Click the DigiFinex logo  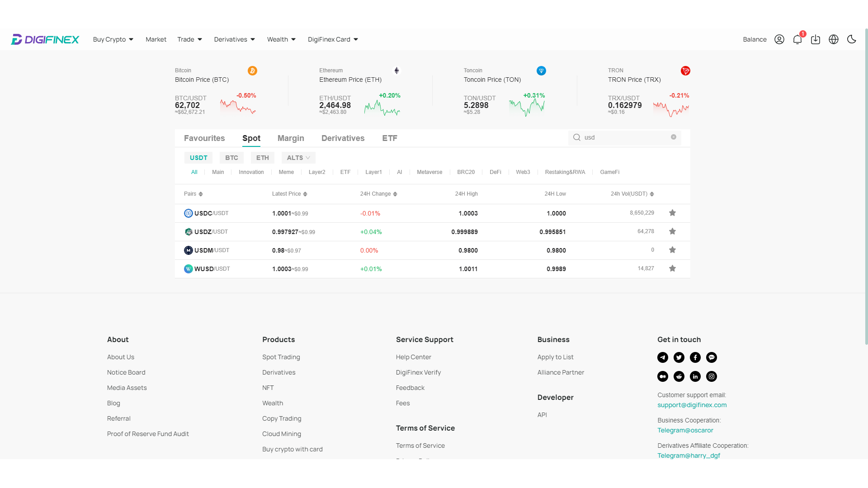[45, 39]
